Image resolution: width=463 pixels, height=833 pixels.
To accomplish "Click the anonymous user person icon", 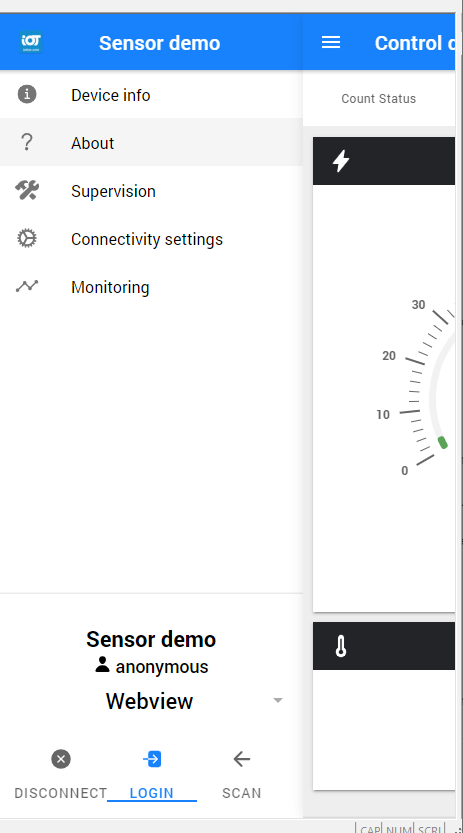I will [x=102, y=664].
